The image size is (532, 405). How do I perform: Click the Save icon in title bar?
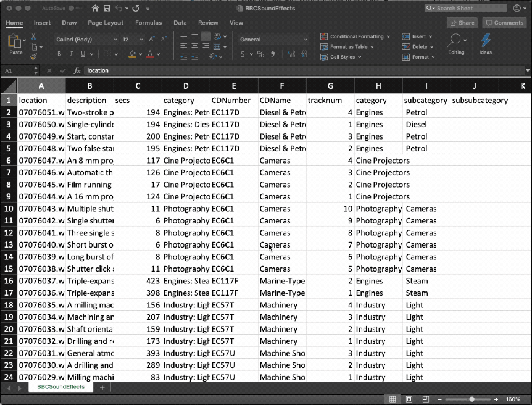(107, 9)
